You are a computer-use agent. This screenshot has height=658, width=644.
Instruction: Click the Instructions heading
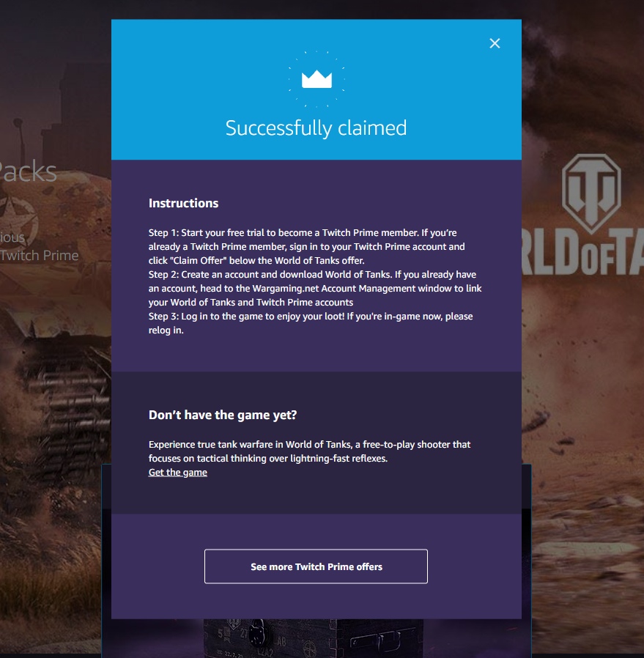coord(183,203)
